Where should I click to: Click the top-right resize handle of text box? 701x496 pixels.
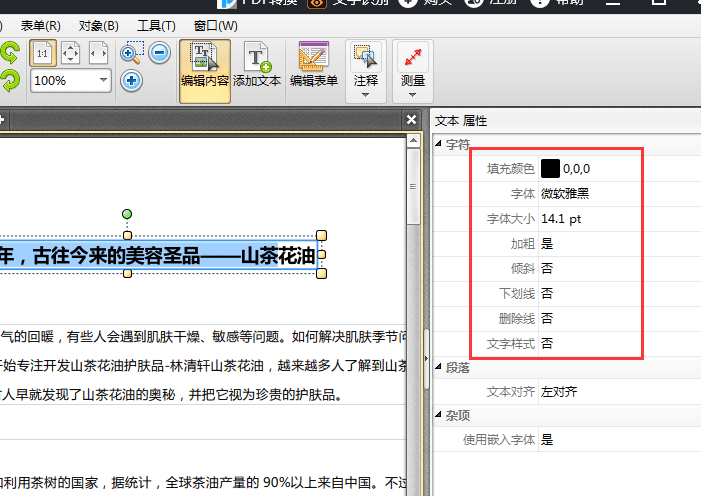tap(321, 235)
